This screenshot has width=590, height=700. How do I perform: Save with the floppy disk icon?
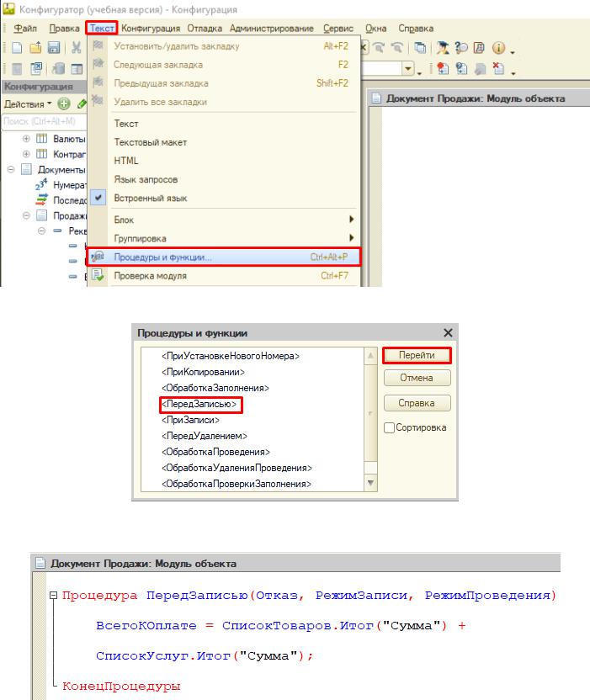pyautogui.click(x=54, y=48)
